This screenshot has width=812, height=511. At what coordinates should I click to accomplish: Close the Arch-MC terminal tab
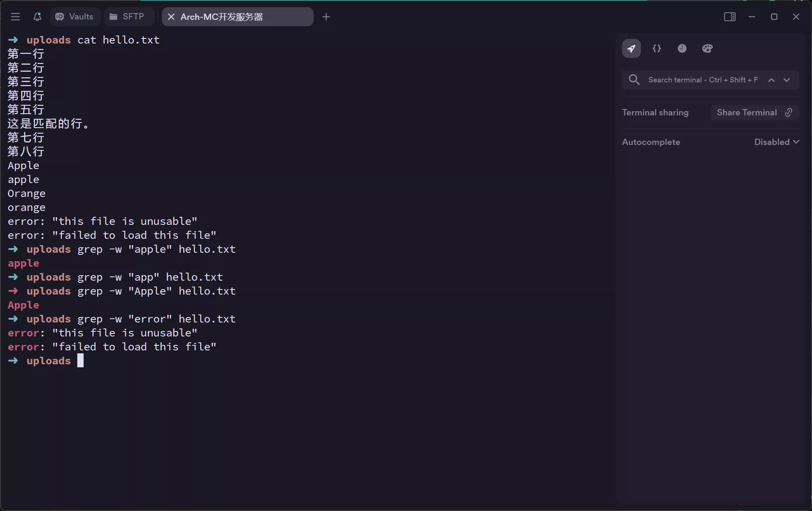click(x=171, y=17)
